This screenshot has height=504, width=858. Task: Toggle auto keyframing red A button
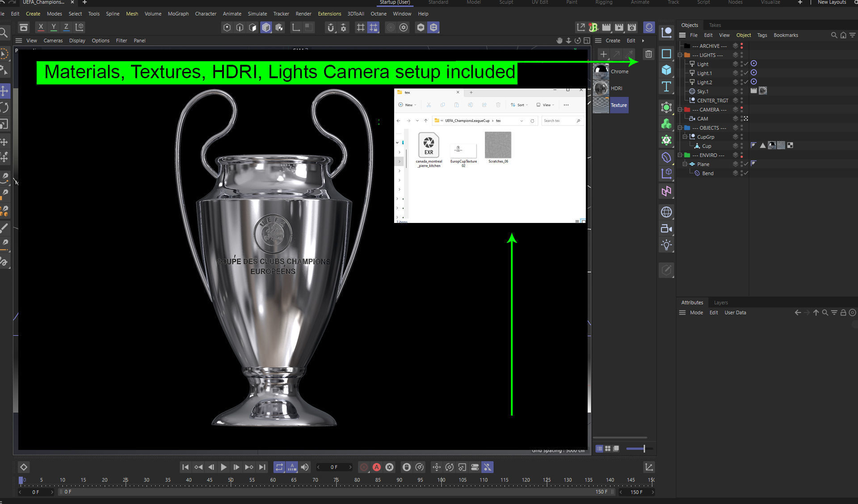click(x=377, y=467)
